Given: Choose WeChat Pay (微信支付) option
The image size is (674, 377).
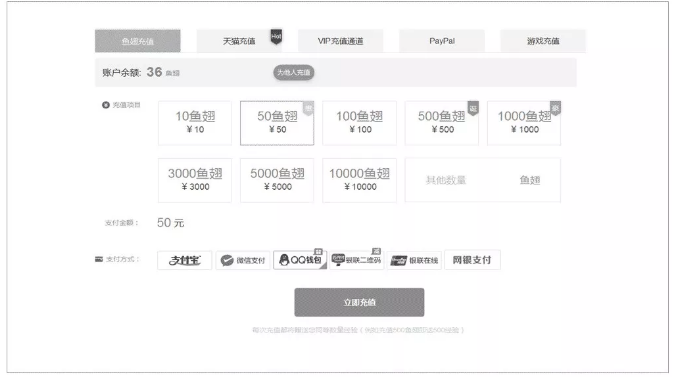Looking at the screenshot, I should pos(243,260).
